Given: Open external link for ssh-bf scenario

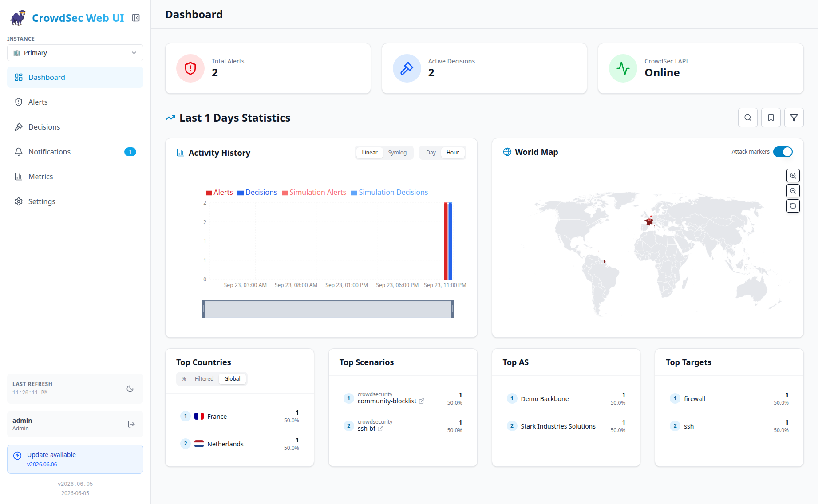Looking at the screenshot, I should click(x=380, y=429).
